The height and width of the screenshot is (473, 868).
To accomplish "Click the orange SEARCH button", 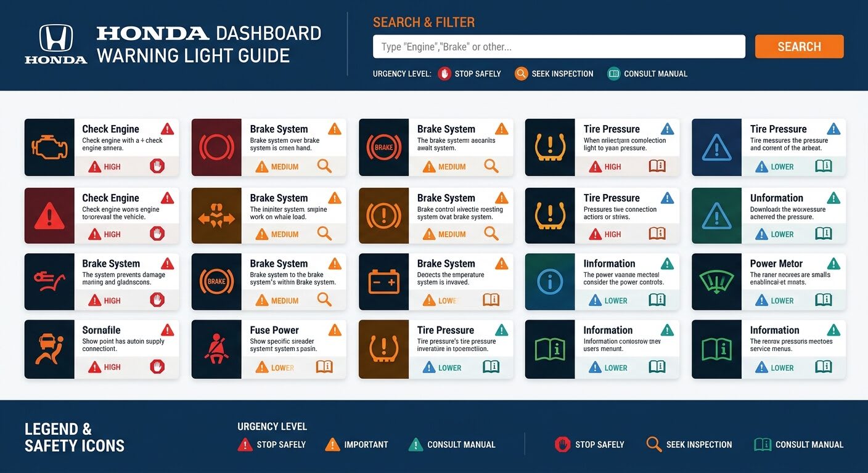I will tap(799, 47).
